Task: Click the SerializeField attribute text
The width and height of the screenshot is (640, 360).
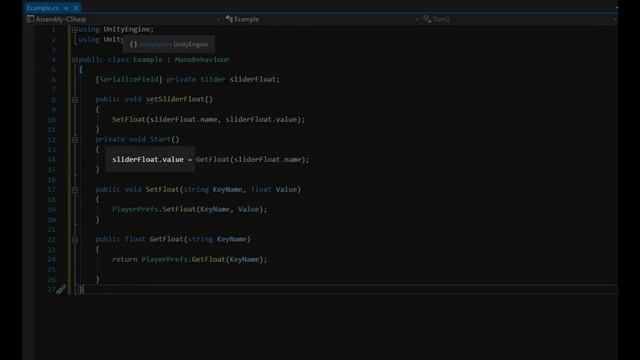Action: (129, 80)
